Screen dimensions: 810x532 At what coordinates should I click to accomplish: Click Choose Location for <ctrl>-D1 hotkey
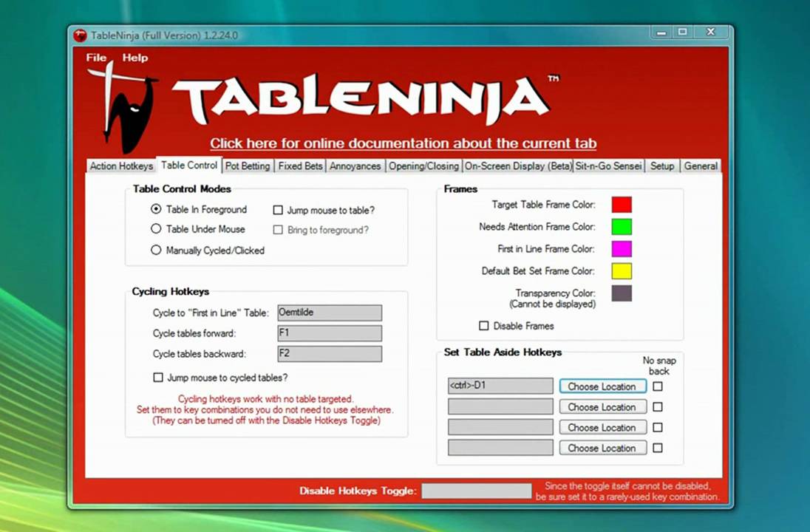(x=602, y=386)
